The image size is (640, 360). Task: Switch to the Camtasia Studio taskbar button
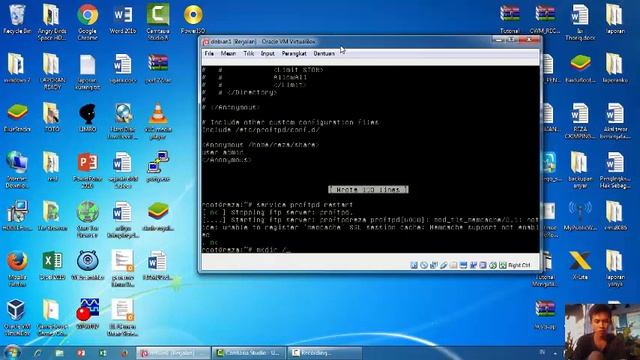tap(249, 353)
